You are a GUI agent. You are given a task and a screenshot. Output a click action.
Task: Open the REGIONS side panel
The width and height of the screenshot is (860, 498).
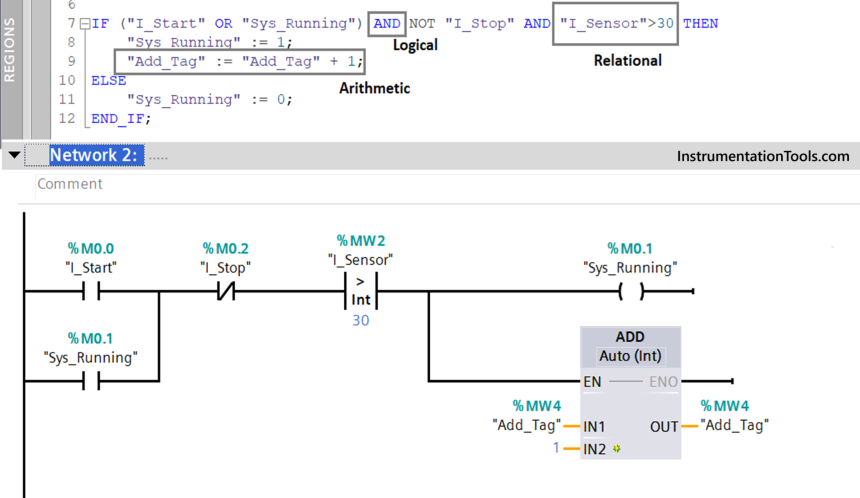coord(9,50)
